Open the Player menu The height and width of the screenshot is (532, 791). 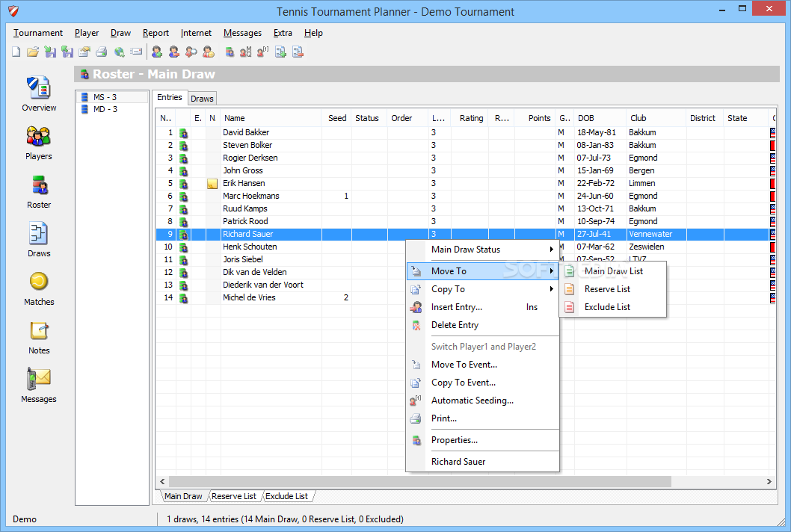tap(87, 33)
